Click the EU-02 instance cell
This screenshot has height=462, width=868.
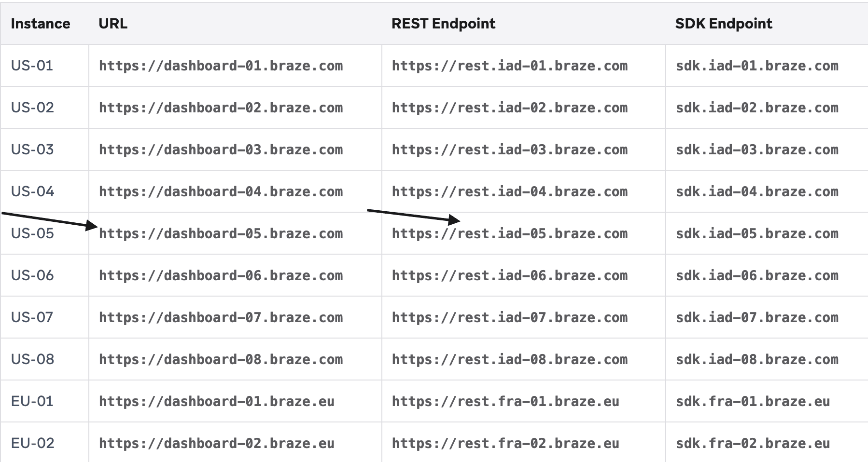(x=32, y=443)
